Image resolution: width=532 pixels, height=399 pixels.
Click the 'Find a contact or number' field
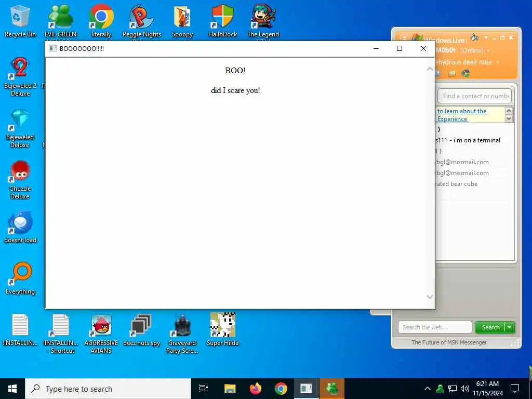(475, 96)
